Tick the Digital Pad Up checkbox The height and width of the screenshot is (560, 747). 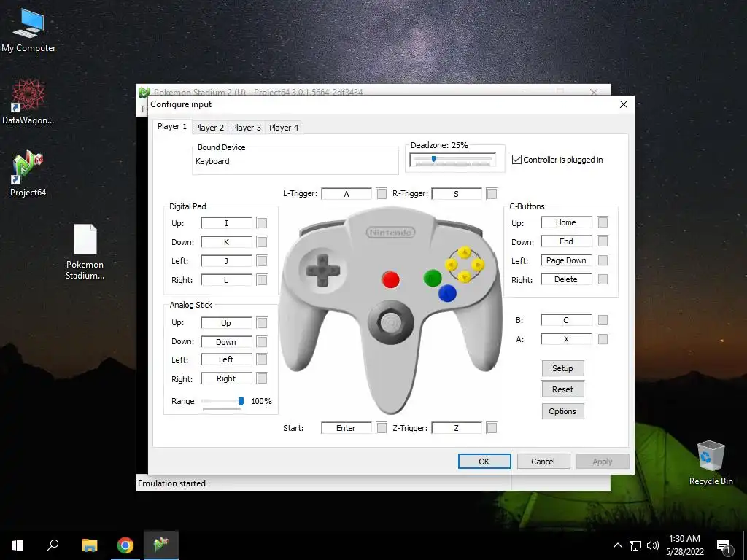click(x=262, y=223)
